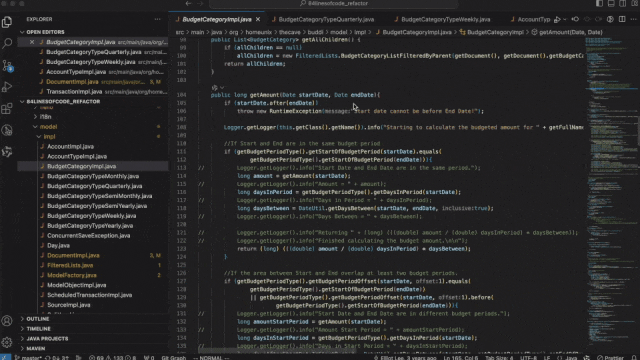The image size is (640, 360).
Task: Select TransactionImpl.java in Open Editors
Action: point(93,92)
